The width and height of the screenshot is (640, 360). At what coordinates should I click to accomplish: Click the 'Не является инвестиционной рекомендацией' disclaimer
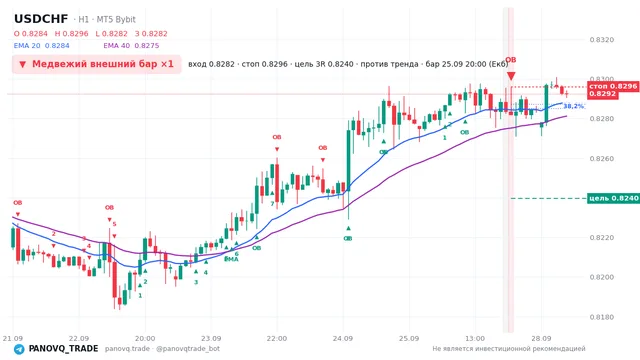(x=509, y=349)
